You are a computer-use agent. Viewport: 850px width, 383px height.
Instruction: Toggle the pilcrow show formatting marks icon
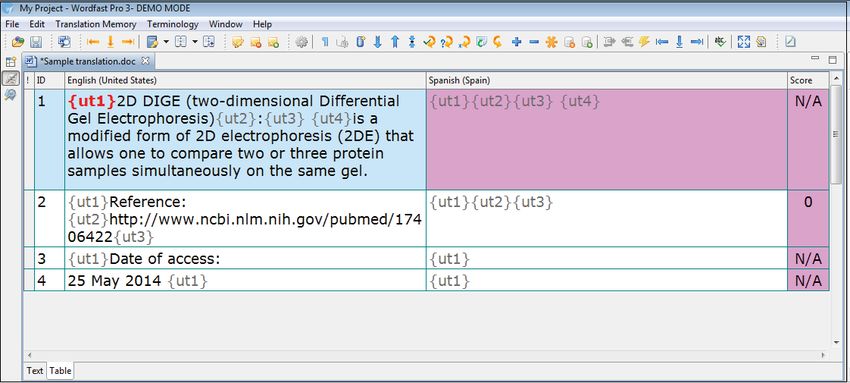(325, 42)
